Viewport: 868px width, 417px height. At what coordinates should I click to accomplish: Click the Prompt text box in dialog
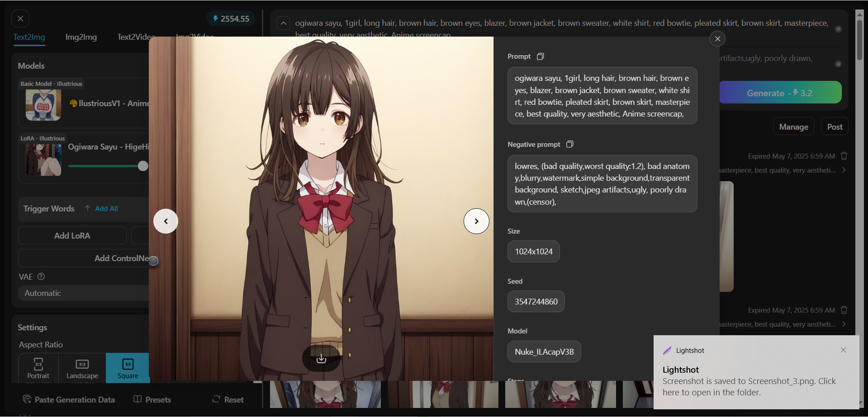tap(602, 96)
